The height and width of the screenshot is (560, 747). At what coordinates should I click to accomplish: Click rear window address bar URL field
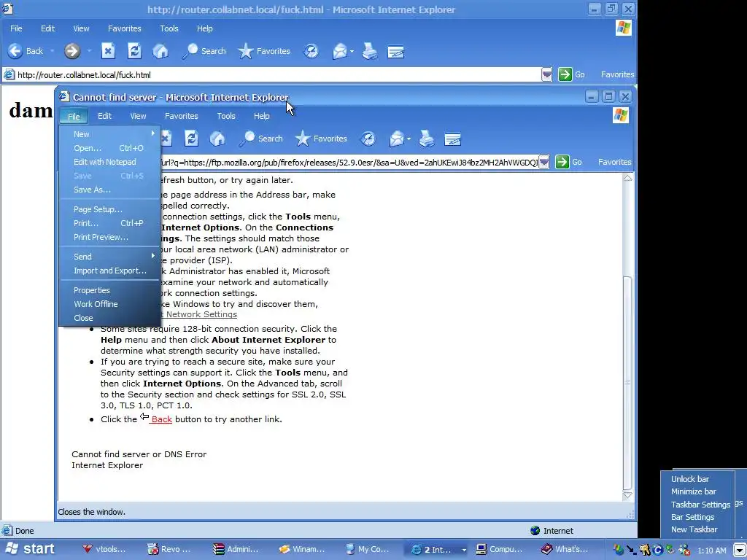click(278, 75)
